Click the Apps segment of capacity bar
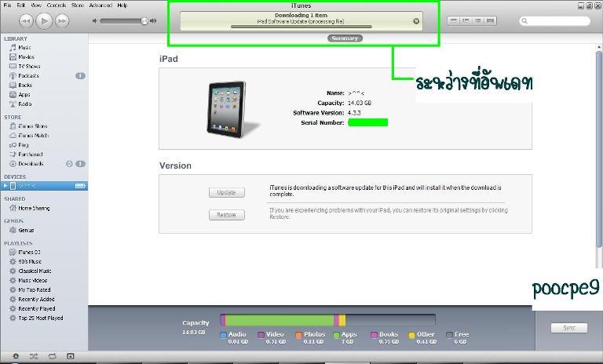Image resolution: width=603 pixels, height=364 pixels. (280, 320)
